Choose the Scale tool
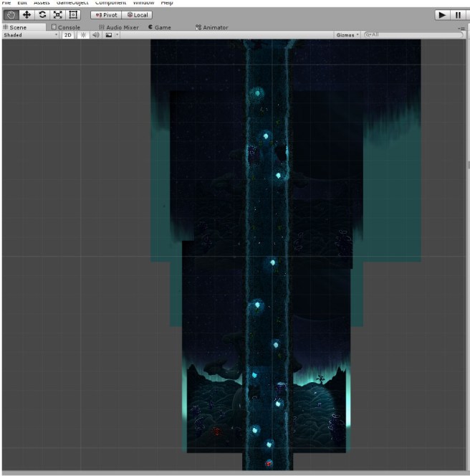Viewport: 470px width, 476px height. pos(57,14)
